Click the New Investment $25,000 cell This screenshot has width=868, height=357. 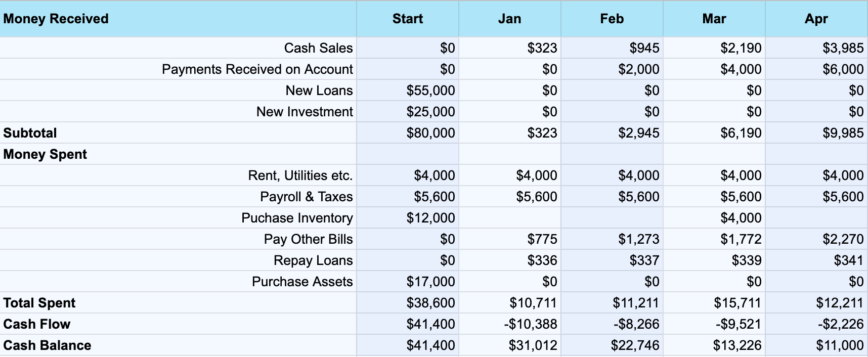430,112
